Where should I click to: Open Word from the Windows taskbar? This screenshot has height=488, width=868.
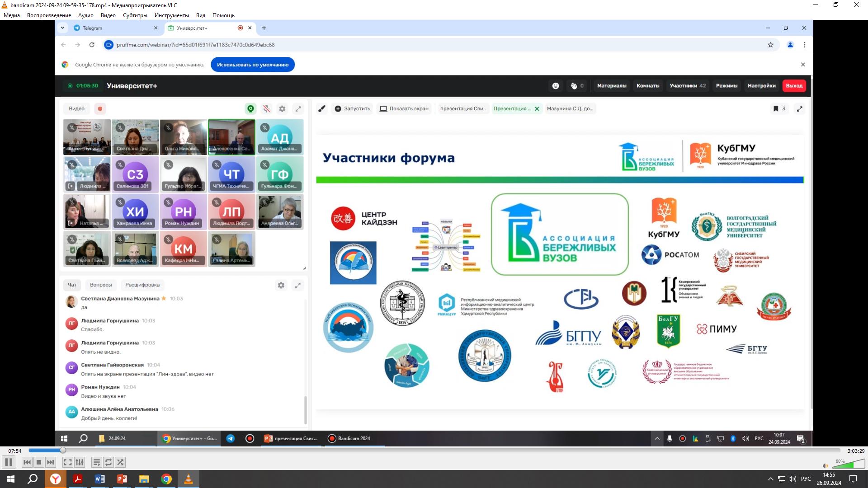pos(100,479)
